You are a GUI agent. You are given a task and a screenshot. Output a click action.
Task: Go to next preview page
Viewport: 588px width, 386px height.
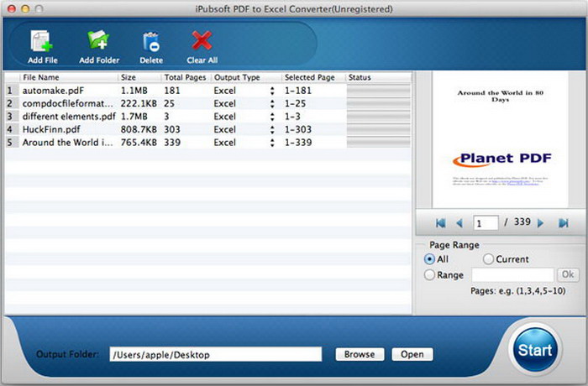pos(540,223)
